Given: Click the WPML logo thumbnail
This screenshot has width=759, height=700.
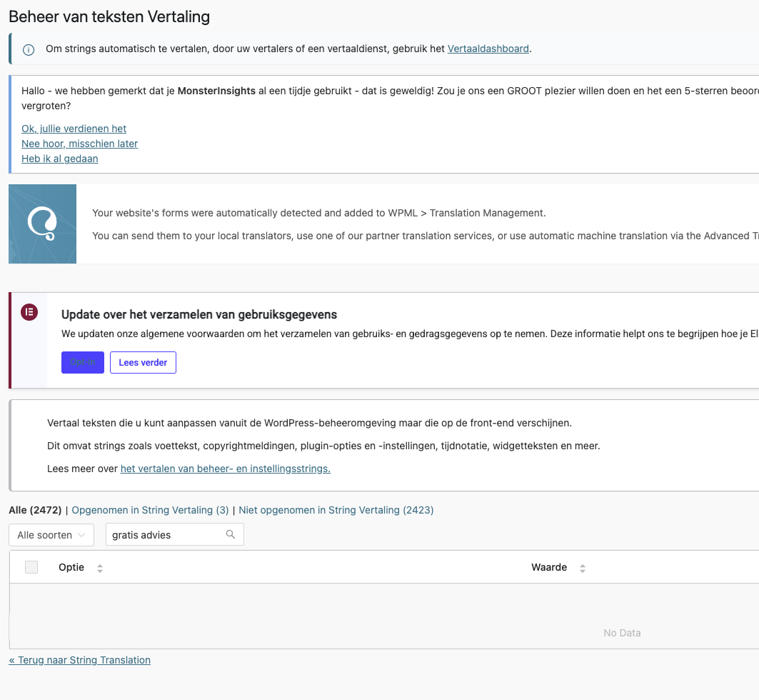Looking at the screenshot, I should [x=42, y=224].
